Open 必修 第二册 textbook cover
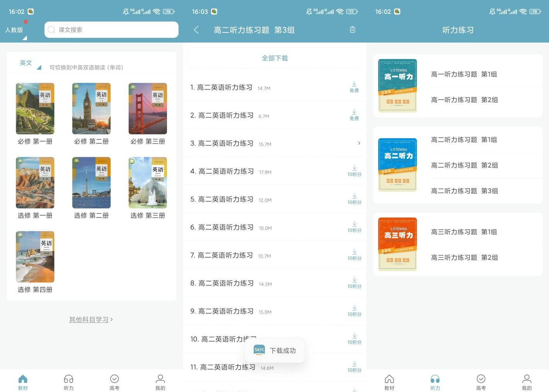Viewport: 549px width, 392px height. coord(91,109)
